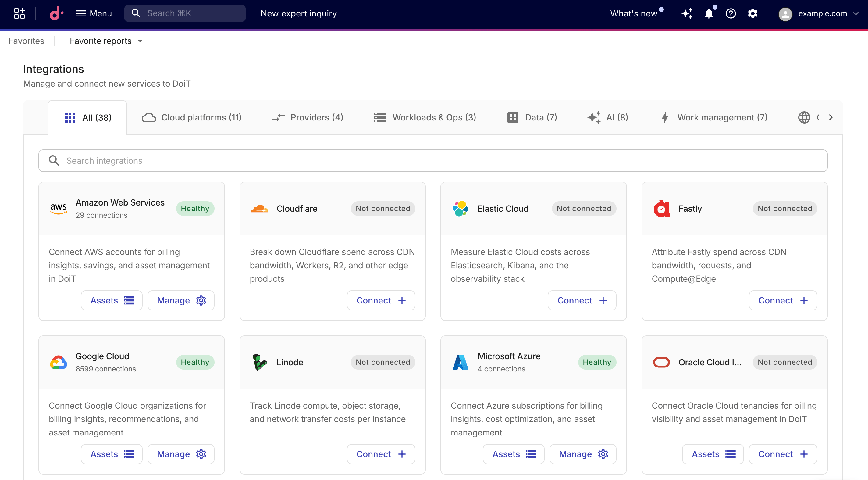The height and width of the screenshot is (480, 868).
Task: Click the Microsoft Azure logo
Action: point(460,362)
